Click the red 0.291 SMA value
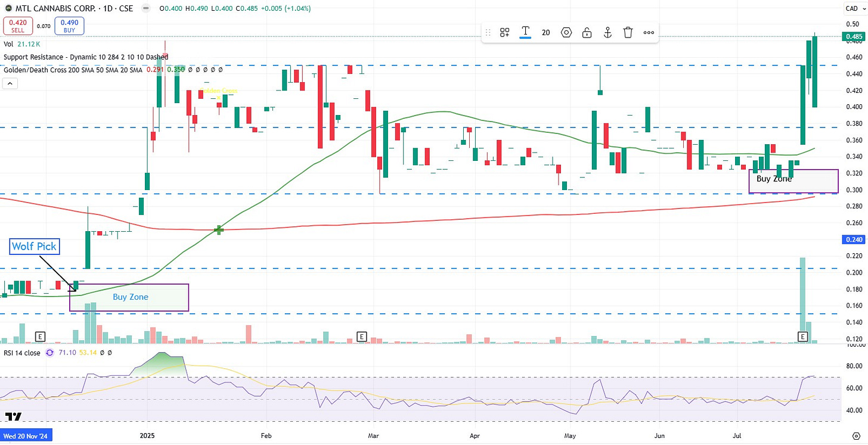This screenshot has width=868, height=445. (156, 70)
